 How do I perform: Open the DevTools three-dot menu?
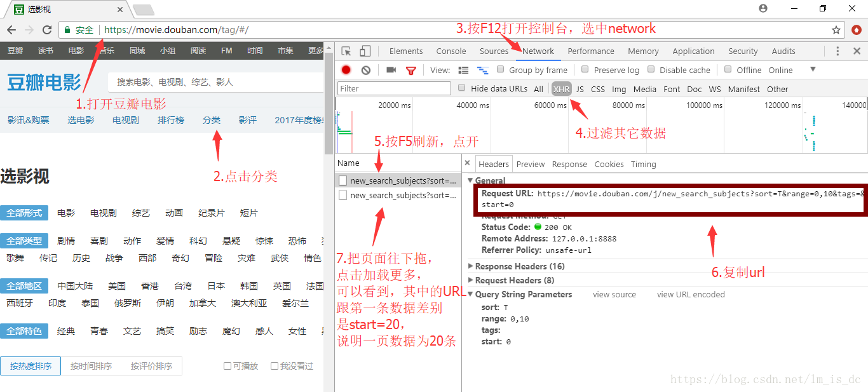[x=838, y=51]
